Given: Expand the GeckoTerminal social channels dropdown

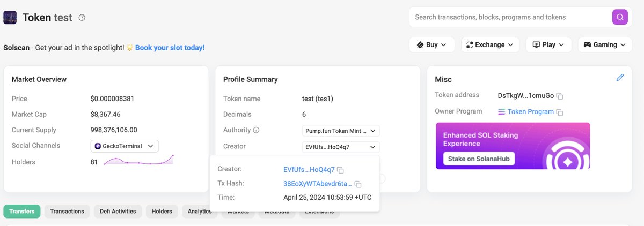Looking at the screenshot, I should [x=125, y=146].
